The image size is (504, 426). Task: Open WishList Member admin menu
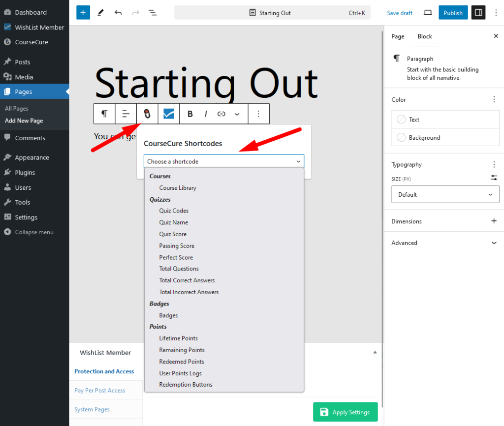pos(34,28)
